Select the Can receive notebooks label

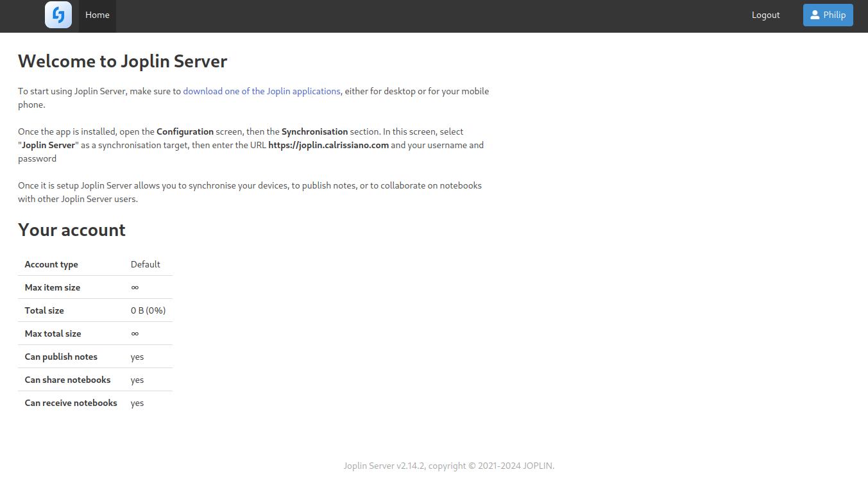71,403
